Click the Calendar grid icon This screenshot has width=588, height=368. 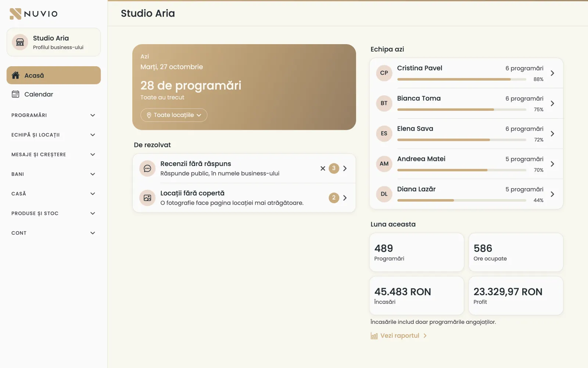[x=15, y=94]
